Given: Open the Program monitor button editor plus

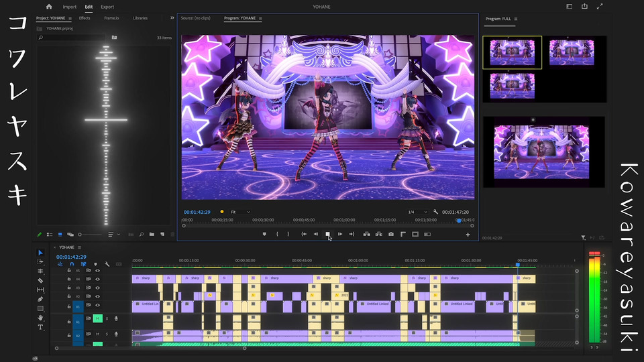Looking at the screenshot, I should [468, 235].
